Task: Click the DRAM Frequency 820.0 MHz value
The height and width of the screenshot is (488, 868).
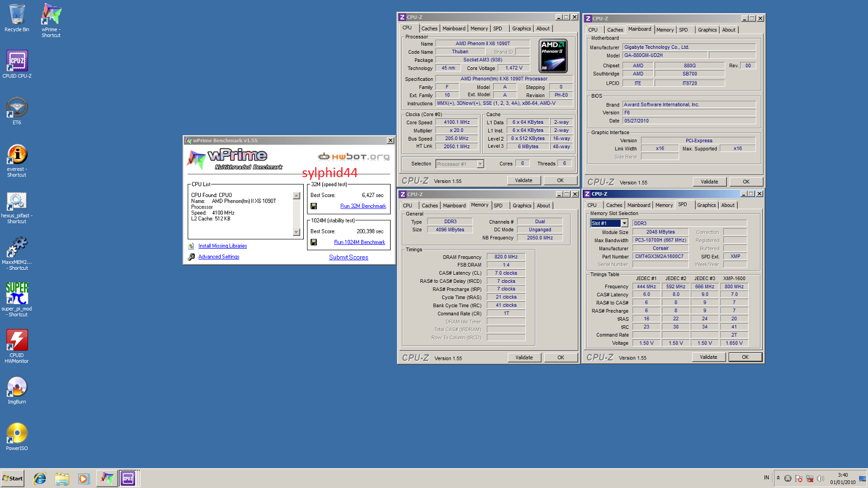Action: (506, 257)
